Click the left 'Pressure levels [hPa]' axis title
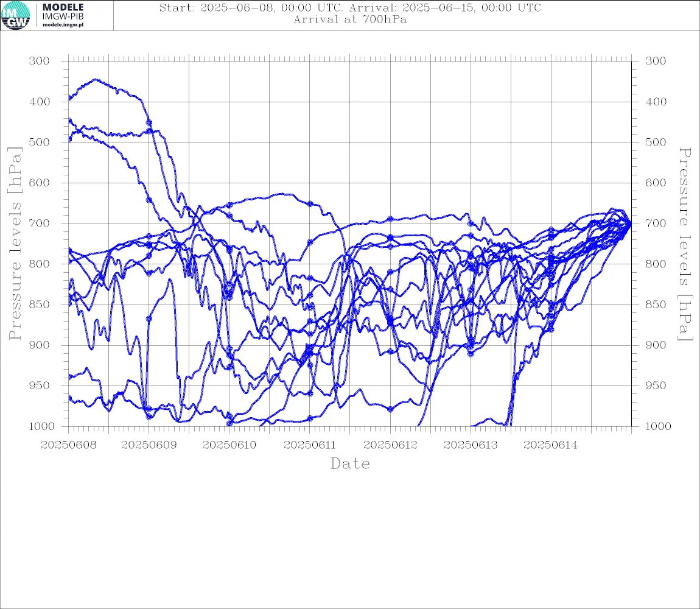The width and height of the screenshot is (700, 609). (x=15, y=244)
